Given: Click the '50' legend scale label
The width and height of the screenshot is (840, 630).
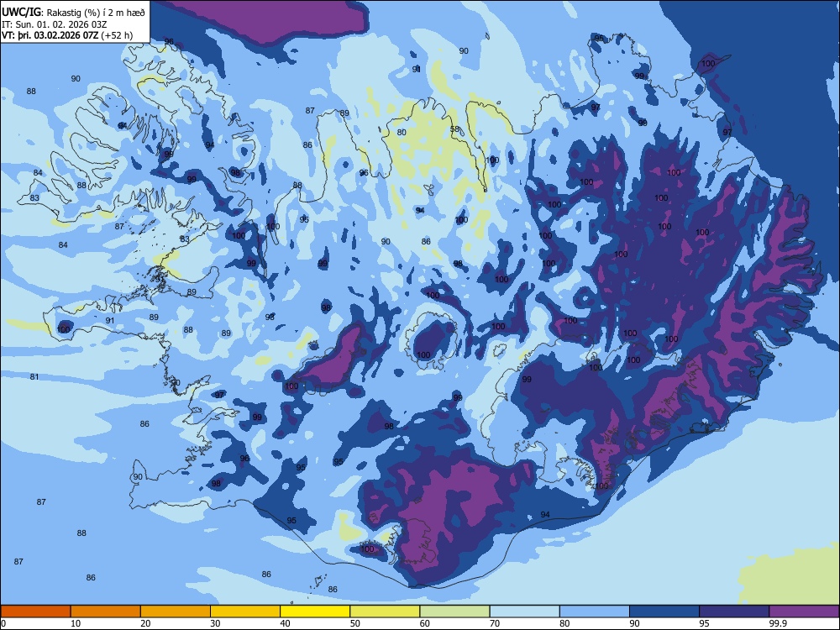Looking at the screenshot, I should [354, 623].
